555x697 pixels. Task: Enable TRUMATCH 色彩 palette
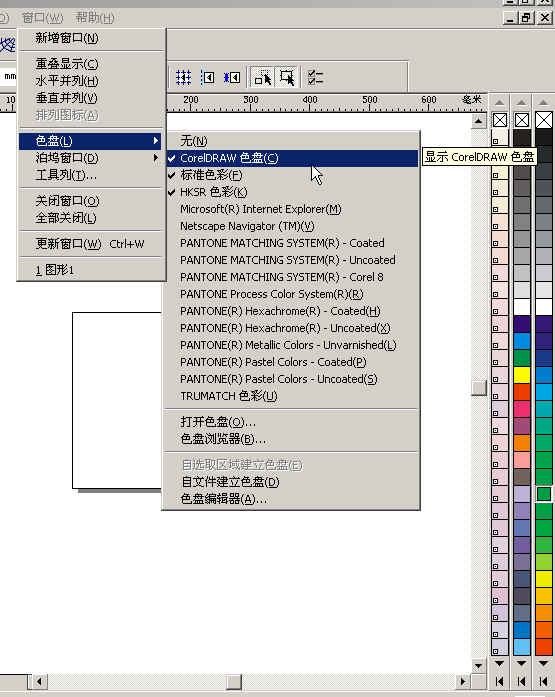point(292,396)
